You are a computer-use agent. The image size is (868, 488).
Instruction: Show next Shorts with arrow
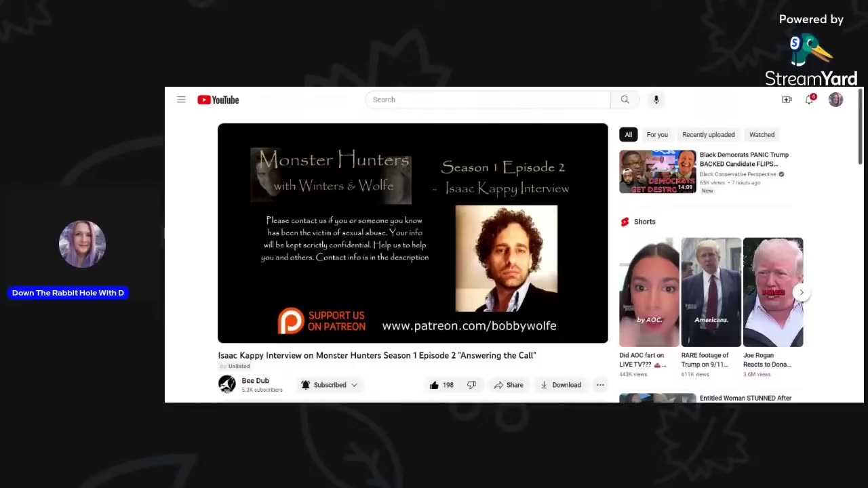[801, 292]
